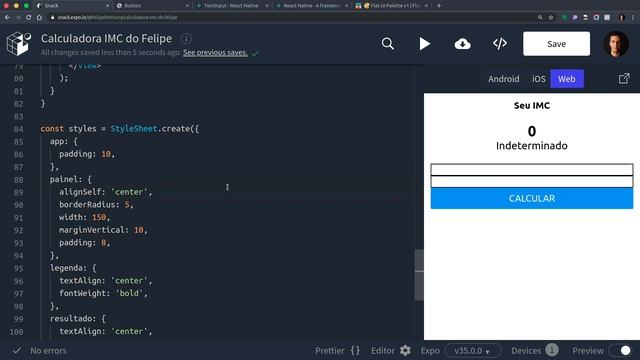
Task: Switch to the TextInput React Native tab
Action: 231,6
